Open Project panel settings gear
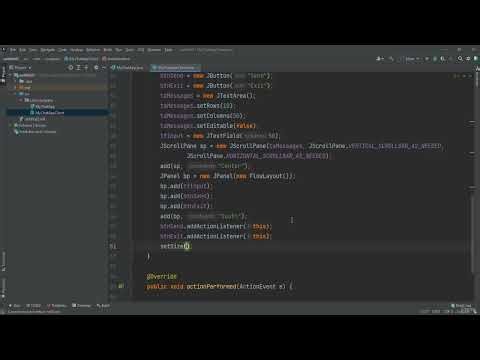Viewport: 480px width, 360px height. click(x=96, y=68)
